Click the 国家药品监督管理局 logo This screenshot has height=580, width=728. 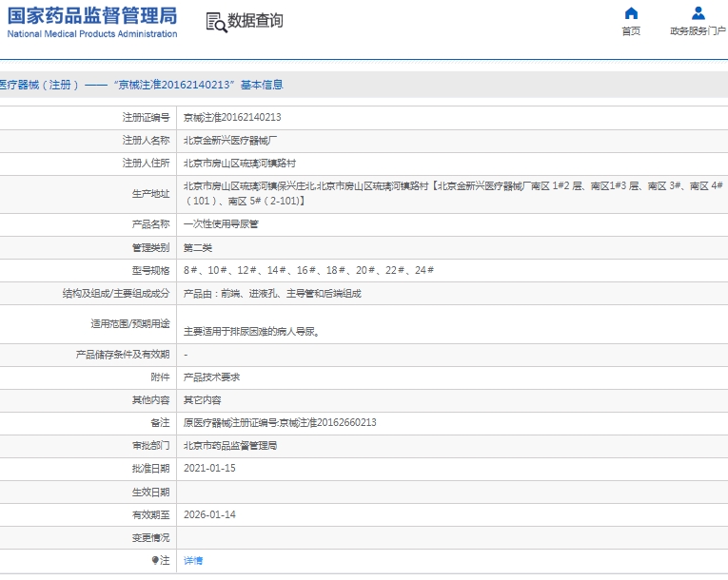pos(92,16)
